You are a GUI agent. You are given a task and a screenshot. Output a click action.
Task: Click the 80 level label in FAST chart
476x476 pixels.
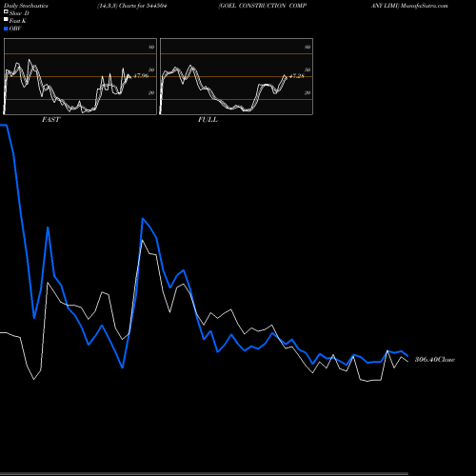click(x=151, y=47)
